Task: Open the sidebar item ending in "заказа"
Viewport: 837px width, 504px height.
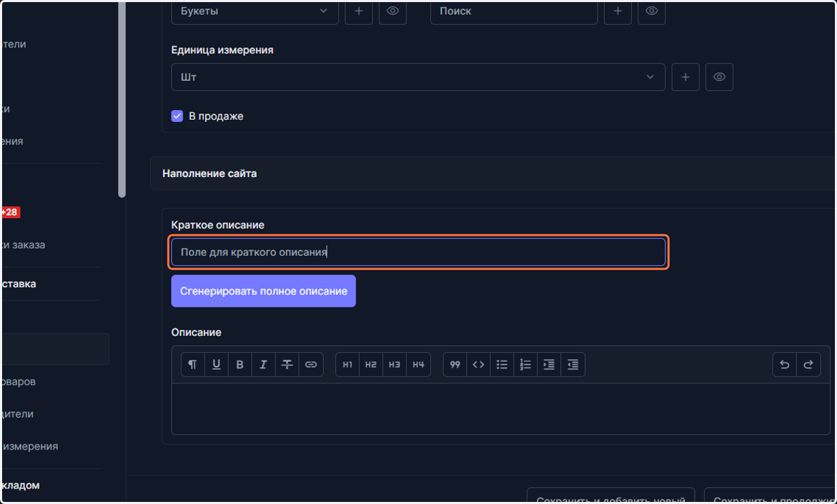Action: click(24, 245)
